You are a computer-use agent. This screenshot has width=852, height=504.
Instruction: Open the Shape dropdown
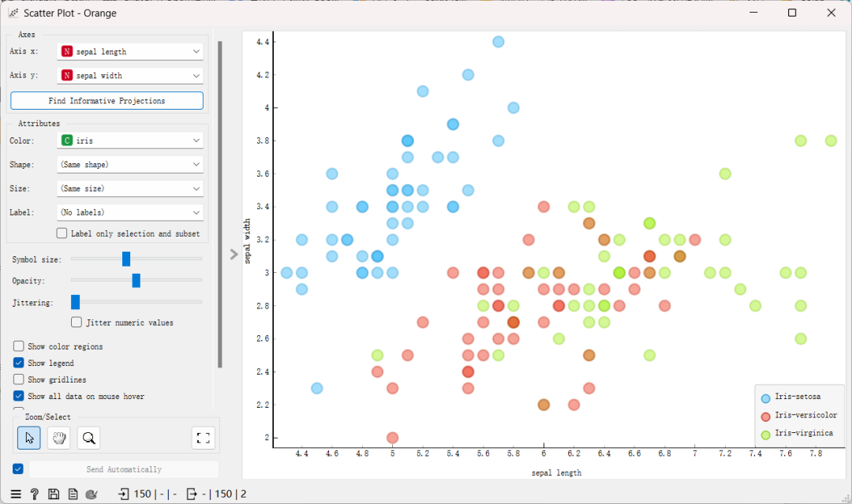coord(130,165)
